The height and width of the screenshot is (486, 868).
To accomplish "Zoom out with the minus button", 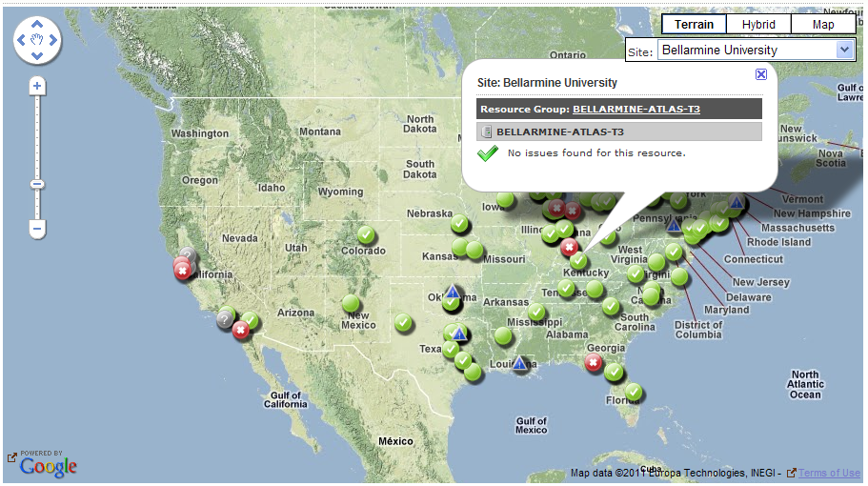I will click(37, 228).
